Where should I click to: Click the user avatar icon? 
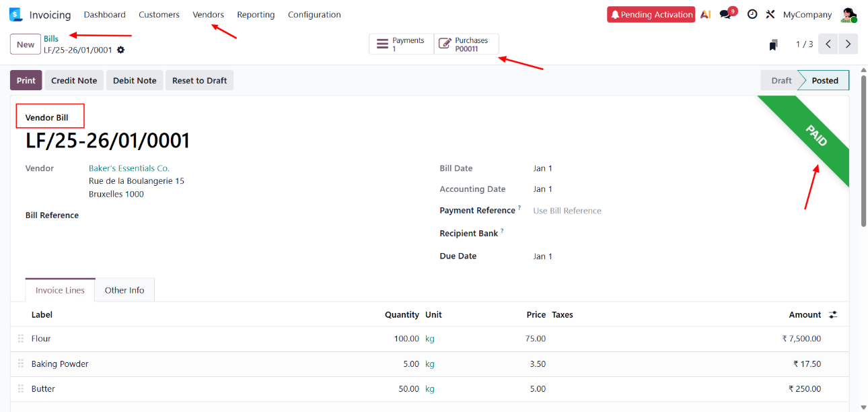tap(848, 15)
